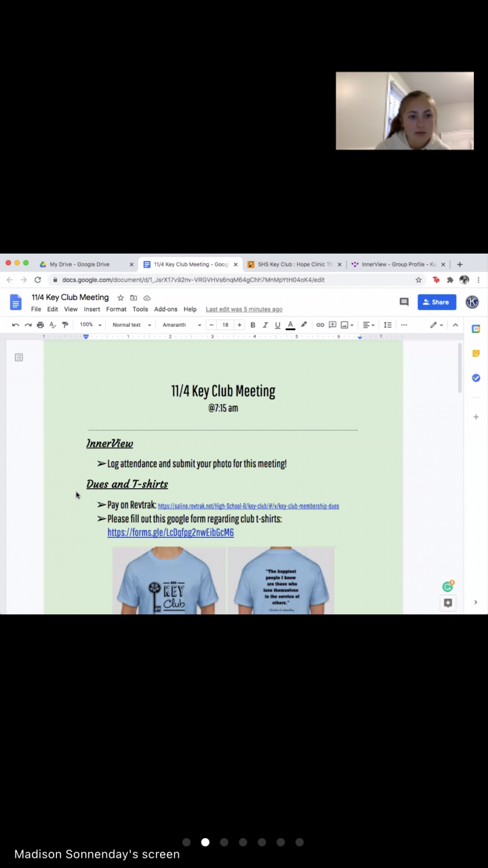Open the Normal text styles dropdown

(x=131, y=325)
